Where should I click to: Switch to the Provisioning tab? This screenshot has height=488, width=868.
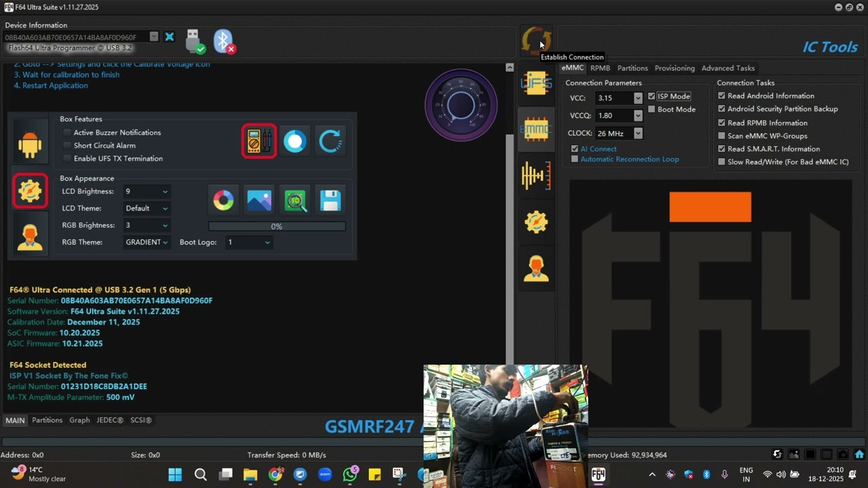pos(674,68)
